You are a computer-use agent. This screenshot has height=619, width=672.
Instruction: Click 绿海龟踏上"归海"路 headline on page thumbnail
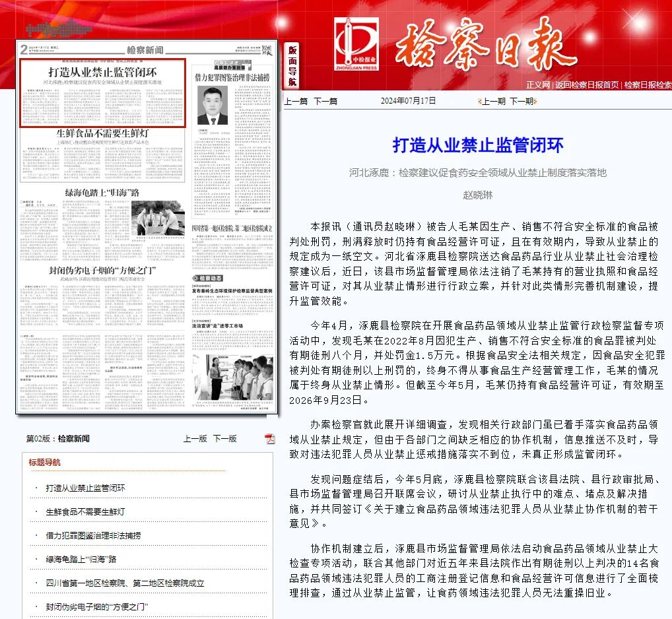coord(102,192)
